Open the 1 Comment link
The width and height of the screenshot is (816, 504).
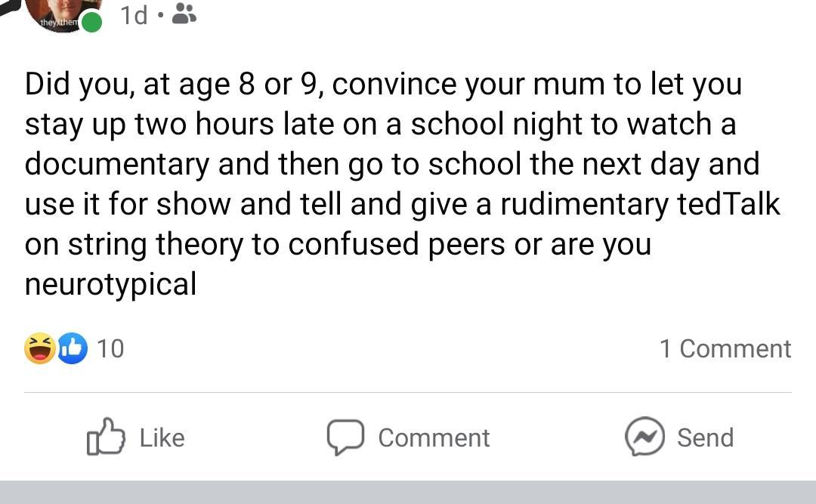(725, 348)
